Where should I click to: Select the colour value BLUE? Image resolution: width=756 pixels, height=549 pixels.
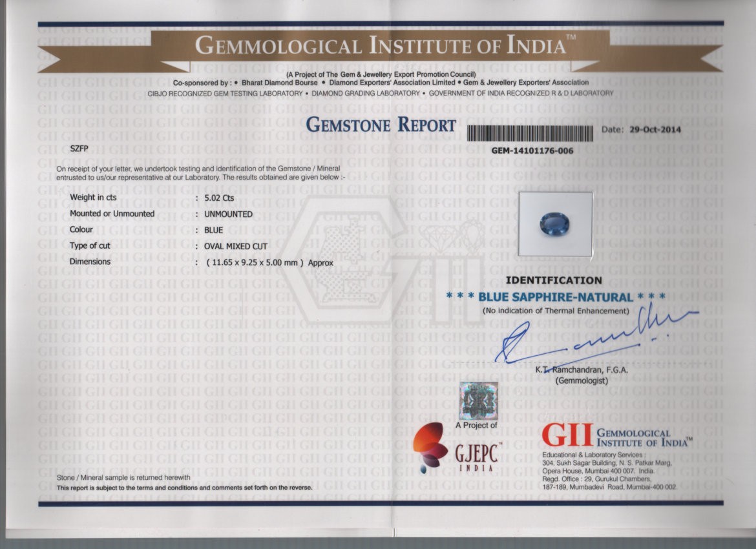[213, 231]
